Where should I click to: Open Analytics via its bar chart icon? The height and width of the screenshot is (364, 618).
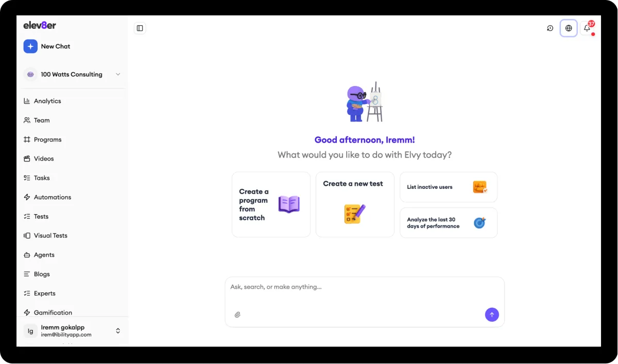click(27, 101)
